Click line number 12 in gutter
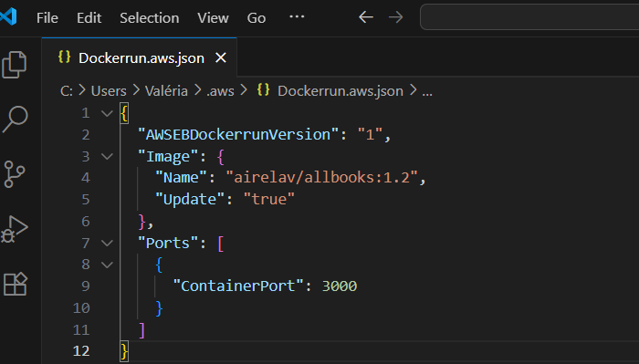The height and width of the screenshot is (364, 639). (81, 350)
